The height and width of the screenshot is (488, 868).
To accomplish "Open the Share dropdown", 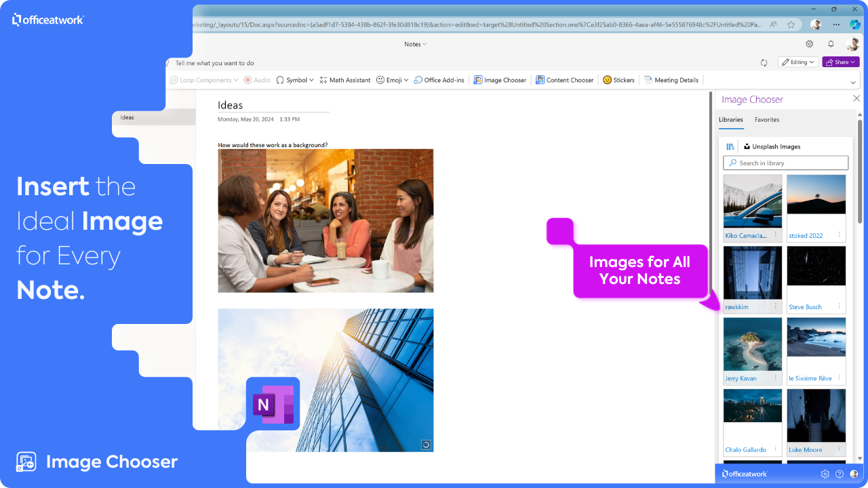I will pos(841,62).
